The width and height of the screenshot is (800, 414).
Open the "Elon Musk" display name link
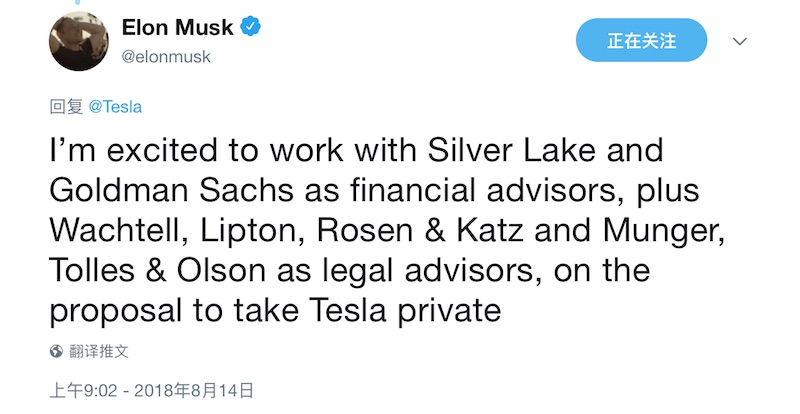(x=178, y=28)
